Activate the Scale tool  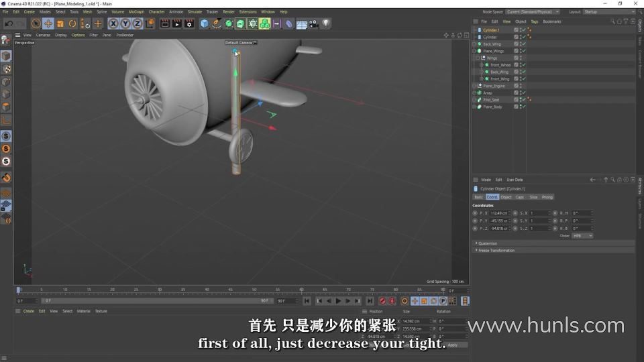point(60,24)
